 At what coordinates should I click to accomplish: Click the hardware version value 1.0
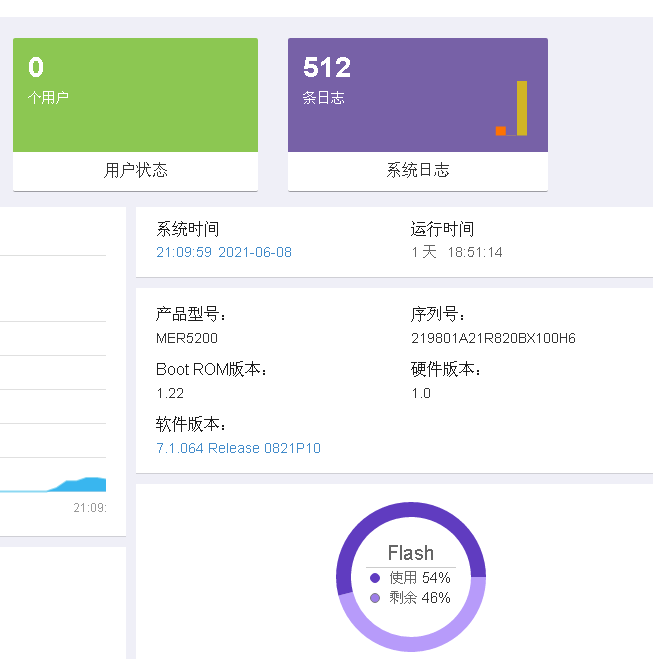coord(421,393)
